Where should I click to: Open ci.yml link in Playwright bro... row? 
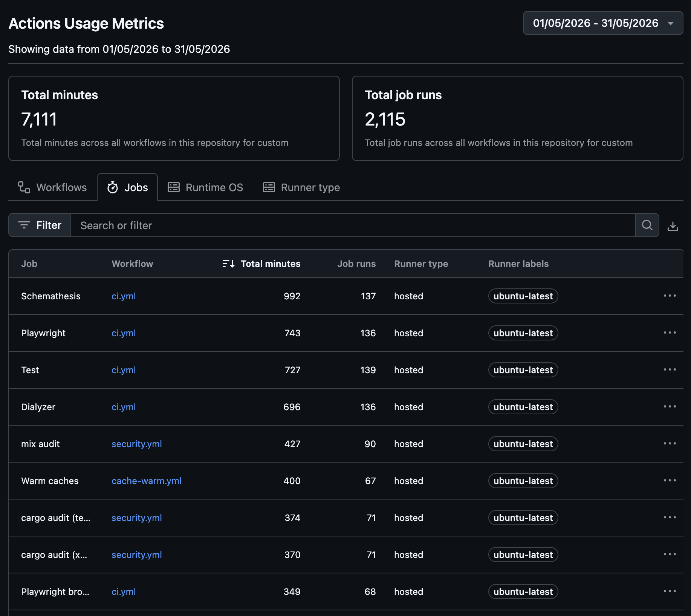[x=124, y=591]
